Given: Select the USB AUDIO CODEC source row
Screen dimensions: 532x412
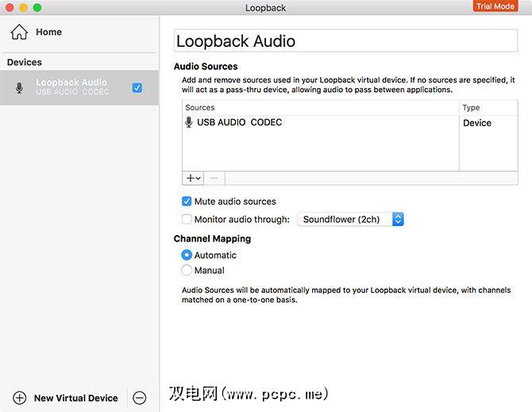Looking at the screenshot, I should (318, 122).
